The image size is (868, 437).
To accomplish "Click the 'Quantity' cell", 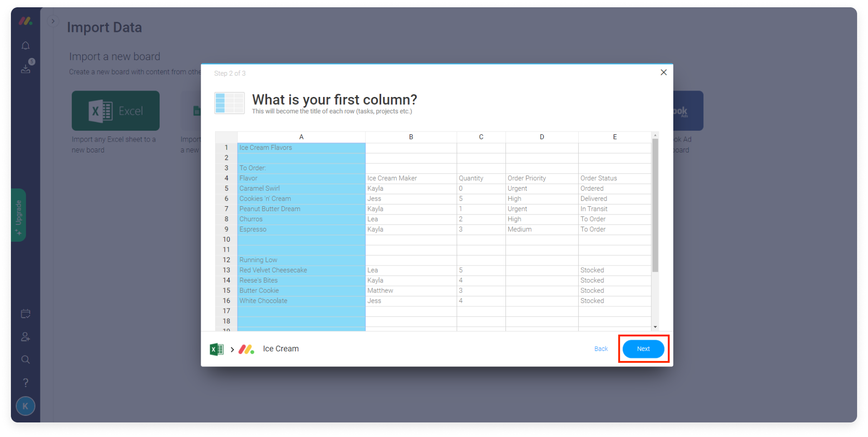I will [x=481, y=178].
